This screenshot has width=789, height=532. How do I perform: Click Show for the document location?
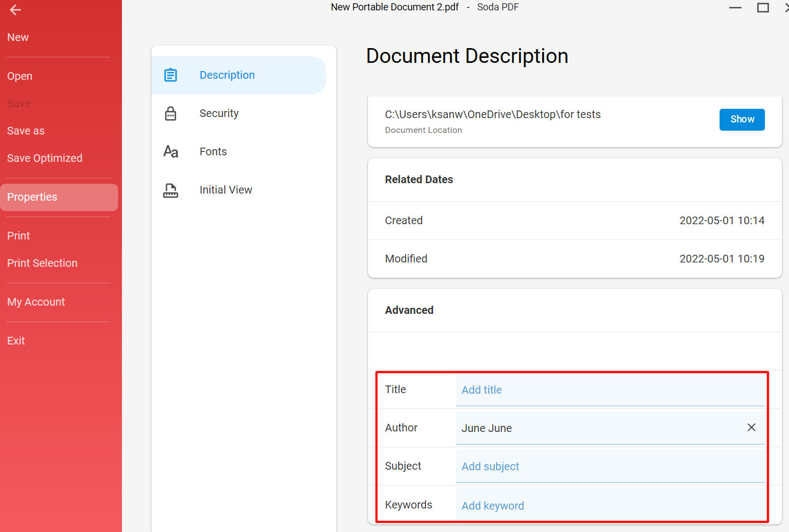[742, 119]
